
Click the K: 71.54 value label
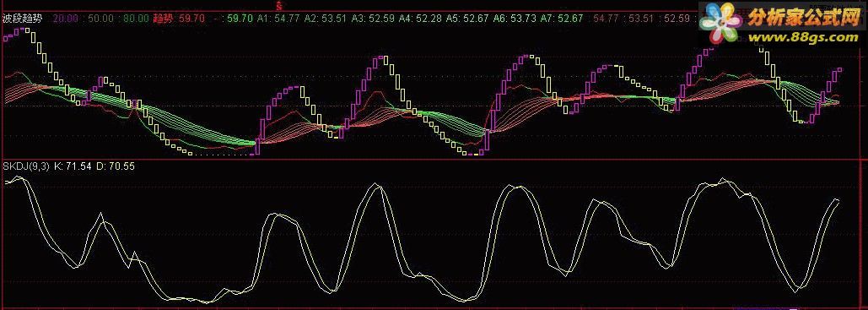pyautogui.click(x=73, y=166)
